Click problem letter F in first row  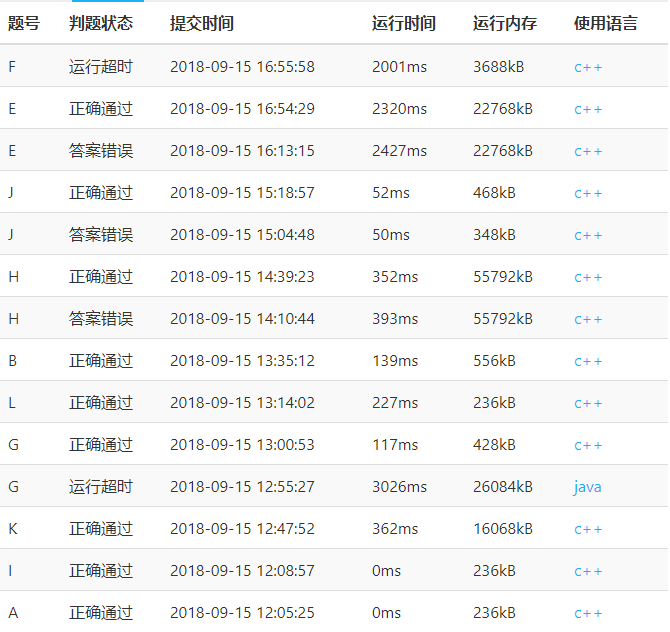click(x=12, y=67)
